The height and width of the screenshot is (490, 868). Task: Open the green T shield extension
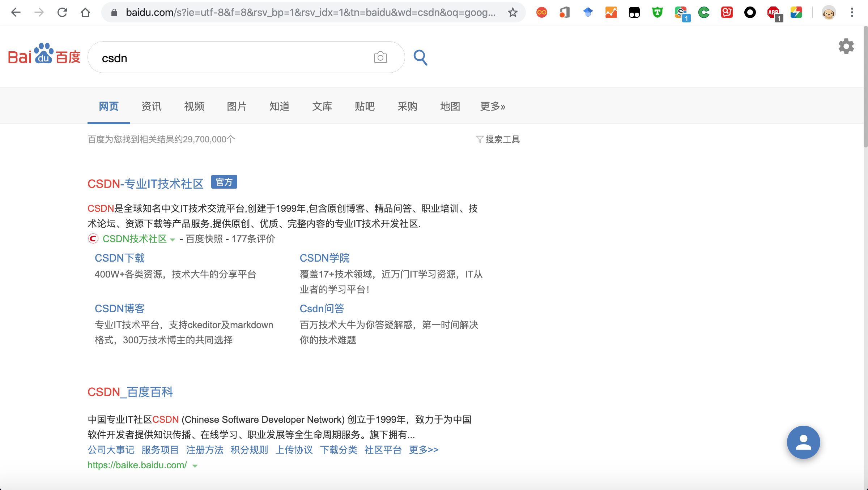658,13
